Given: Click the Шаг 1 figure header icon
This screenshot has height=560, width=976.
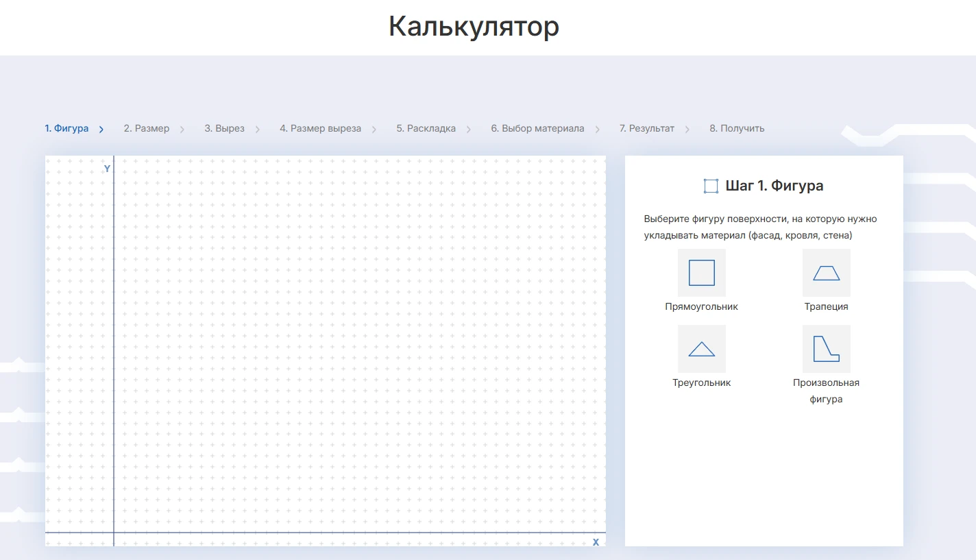Looking at the screenshot, I should coord(711,186).
